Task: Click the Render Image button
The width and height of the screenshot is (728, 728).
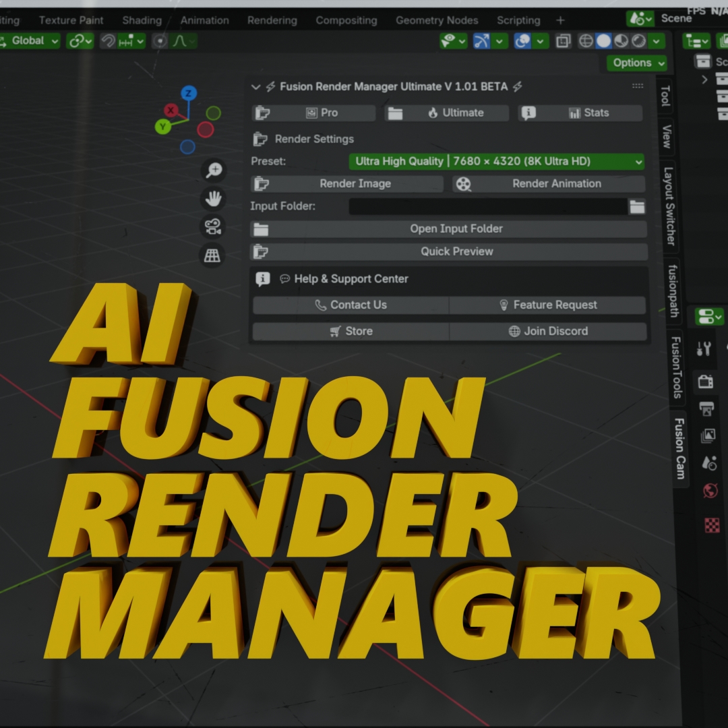Action: [x=347, y=184]
